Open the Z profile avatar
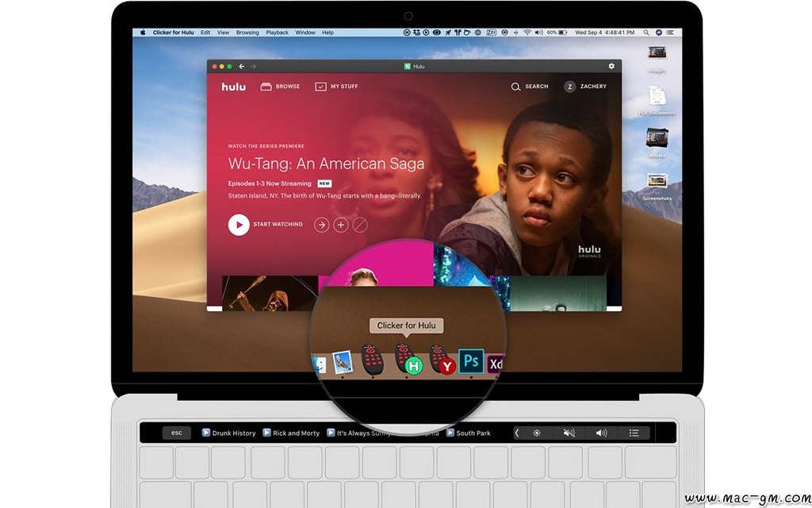The image size is (812, 508). [569, 87]
